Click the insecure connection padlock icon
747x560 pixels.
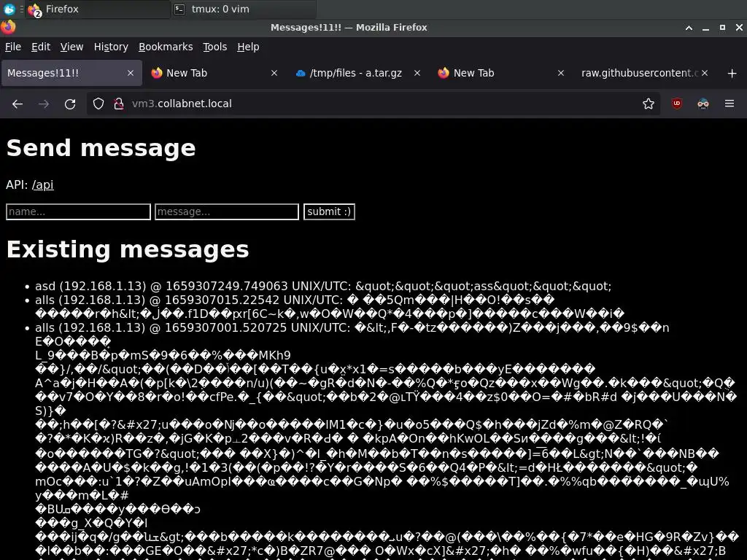(x=119, y=104)
